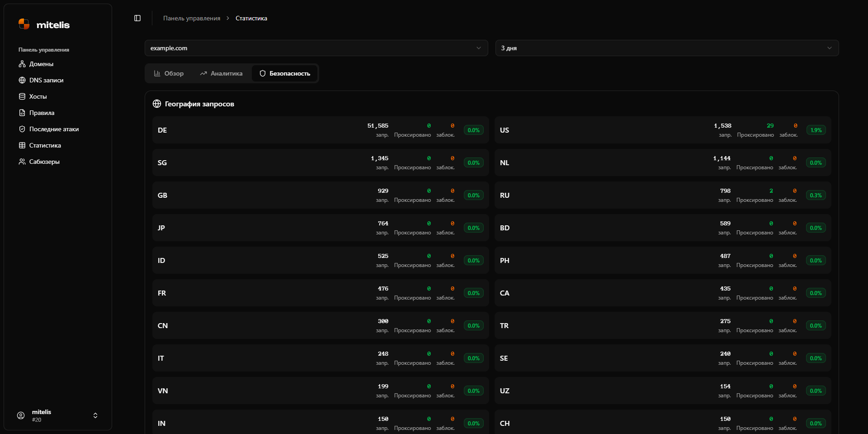This screenshot has width=868, height=434.
Task: Click the DNS записи globe icon
Action: point(22,80)
